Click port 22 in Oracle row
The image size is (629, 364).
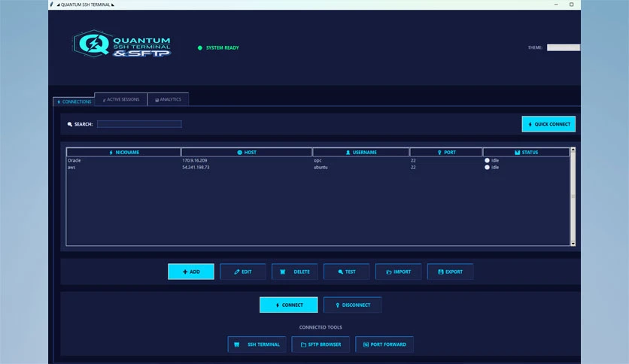(x=413, y=160)
